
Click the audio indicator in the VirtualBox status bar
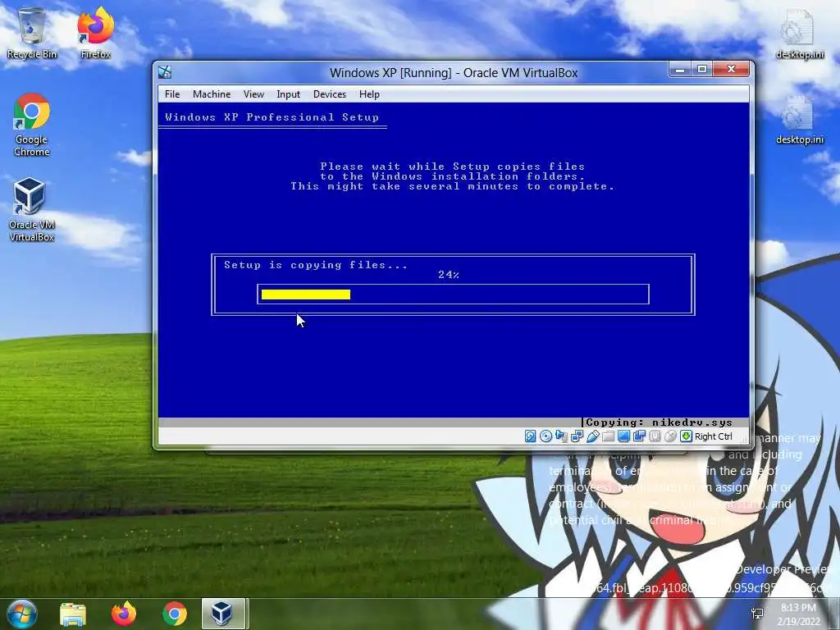click(561, 436)
